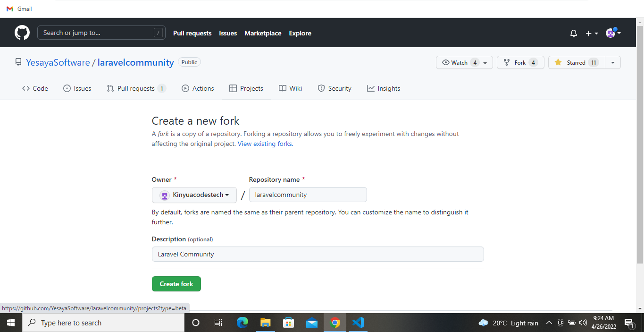This screenshot has width=644, height=332.
Task: Open the Actions tab
Action: point(198,88)
